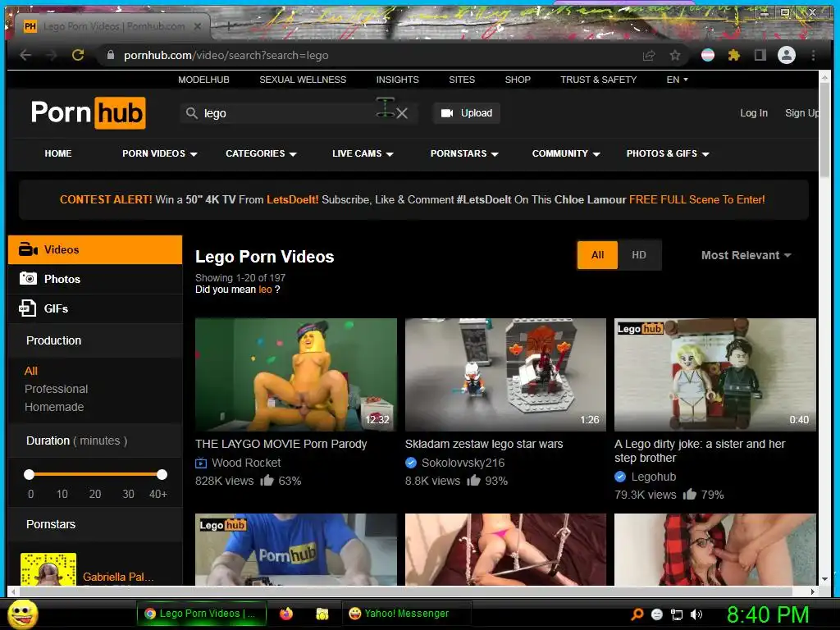Click the Sign Up link
Image resolution: width=840 pixels, height=630 pixels.
(x=802, y=113)
